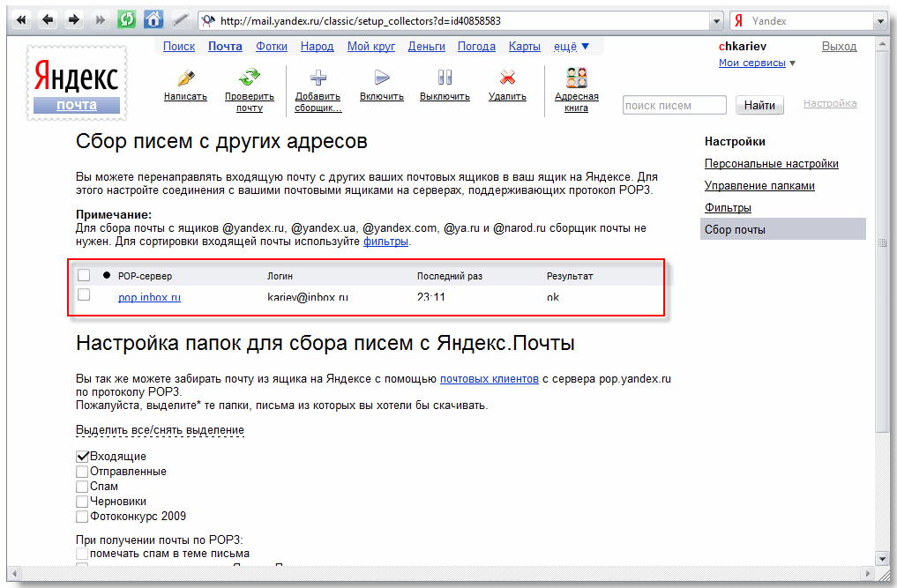Reload the current page
The height and width of the screenshot is (588, 897).
[126, 20]
